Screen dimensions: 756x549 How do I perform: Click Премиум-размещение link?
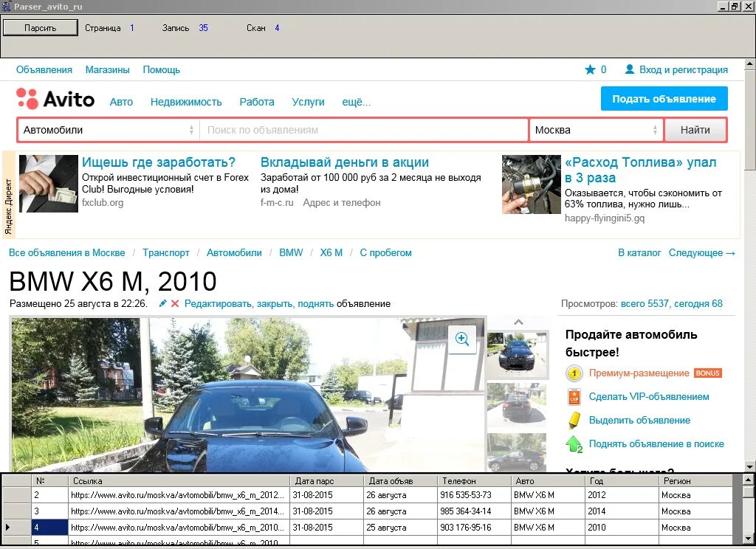(x=639, y=373)
